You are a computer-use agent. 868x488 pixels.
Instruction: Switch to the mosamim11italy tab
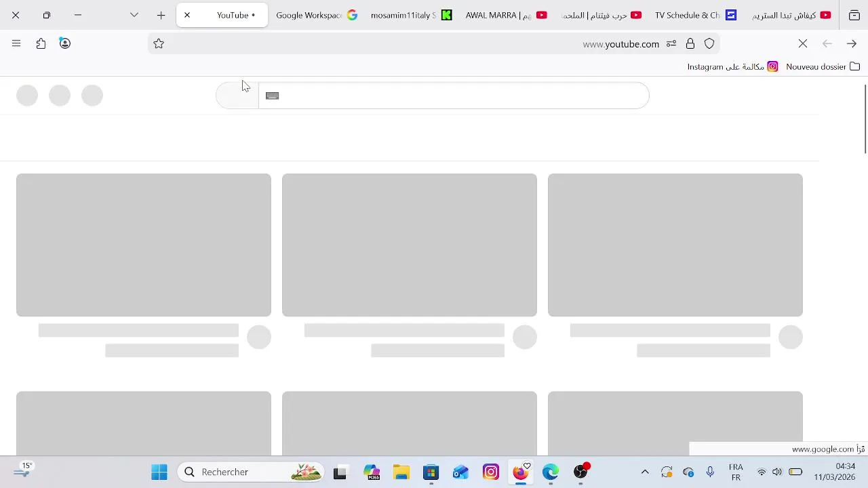(x=410, y=15)
